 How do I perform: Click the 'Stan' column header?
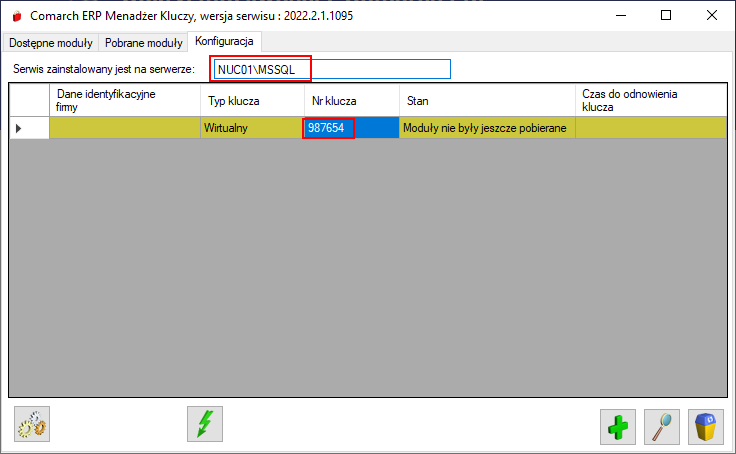(x=487, y=100)
